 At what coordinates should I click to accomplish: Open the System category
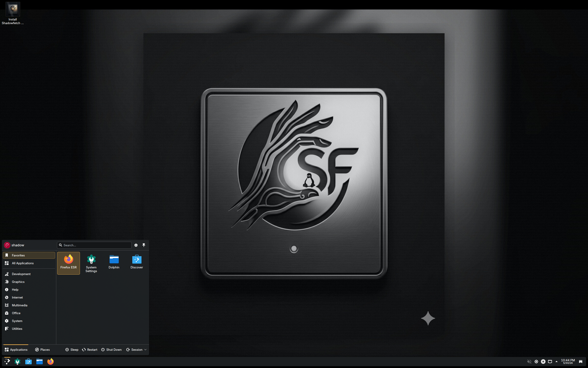tap(29, 321)
